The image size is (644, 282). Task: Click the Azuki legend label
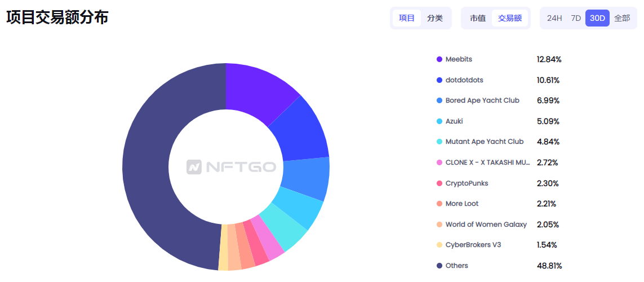coord(454,121)
